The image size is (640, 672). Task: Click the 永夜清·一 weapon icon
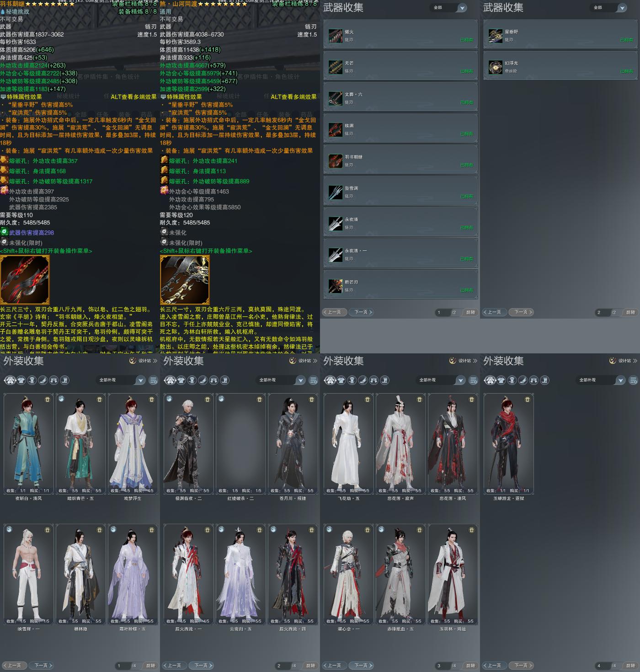coord(335,255)
